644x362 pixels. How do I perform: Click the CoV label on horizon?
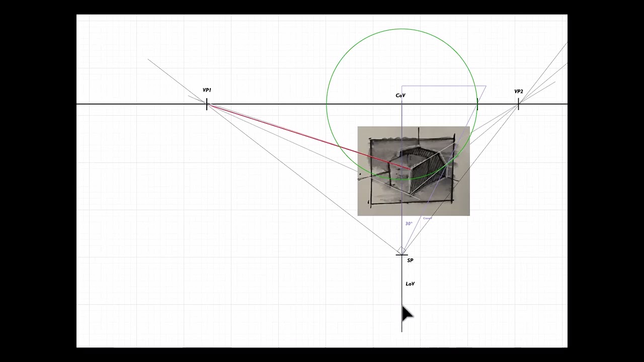(x=400, y=96)
